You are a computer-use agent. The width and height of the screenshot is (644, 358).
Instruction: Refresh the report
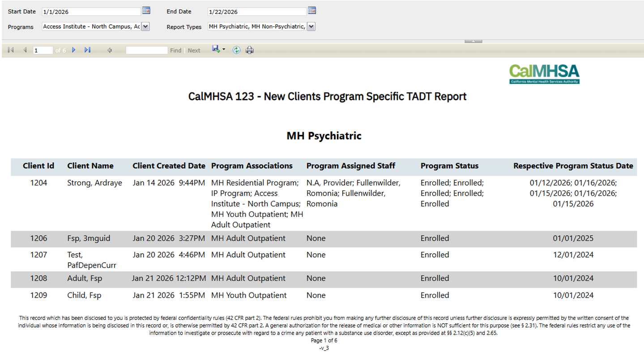pos(236,50)
